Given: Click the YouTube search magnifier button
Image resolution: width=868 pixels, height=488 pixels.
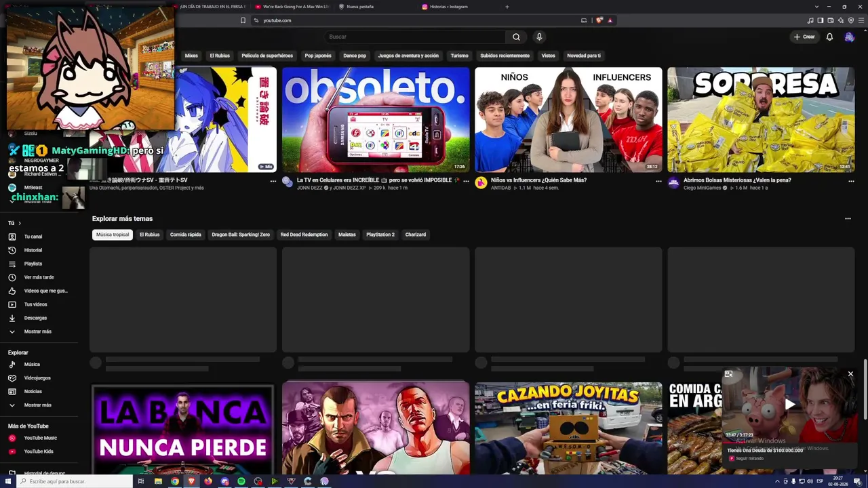Looking at the screenshot, I should [516, 37].
